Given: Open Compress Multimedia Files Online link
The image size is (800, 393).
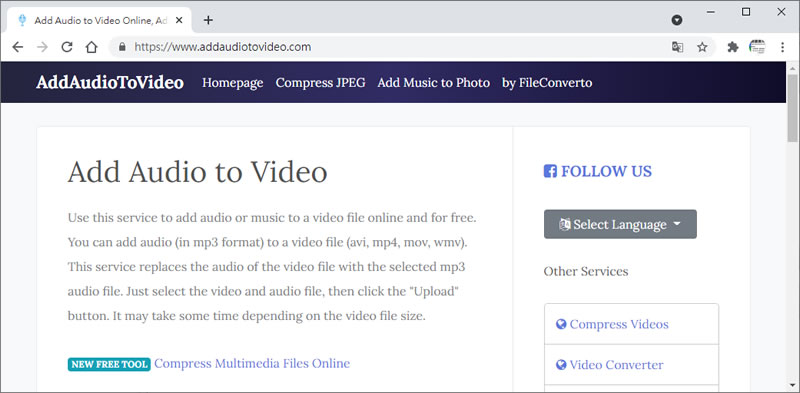Looking at the screenshot, I should (x=252, y=363).
